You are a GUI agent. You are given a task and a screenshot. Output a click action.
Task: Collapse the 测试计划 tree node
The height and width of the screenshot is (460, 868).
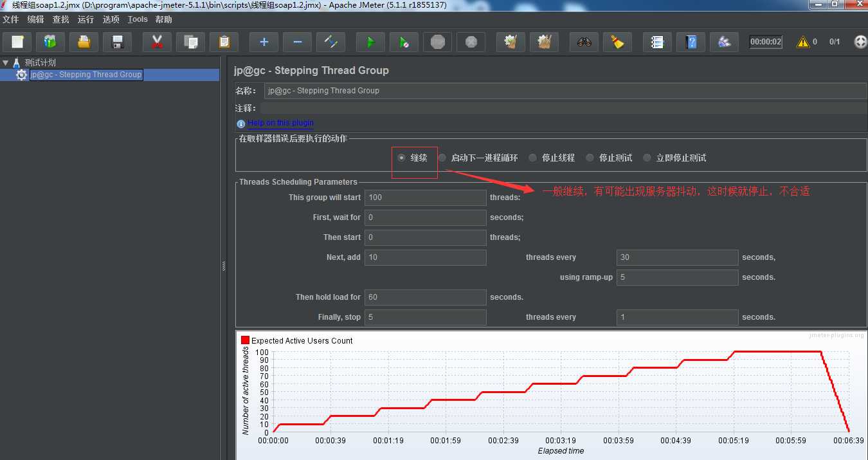click(6, 63)
